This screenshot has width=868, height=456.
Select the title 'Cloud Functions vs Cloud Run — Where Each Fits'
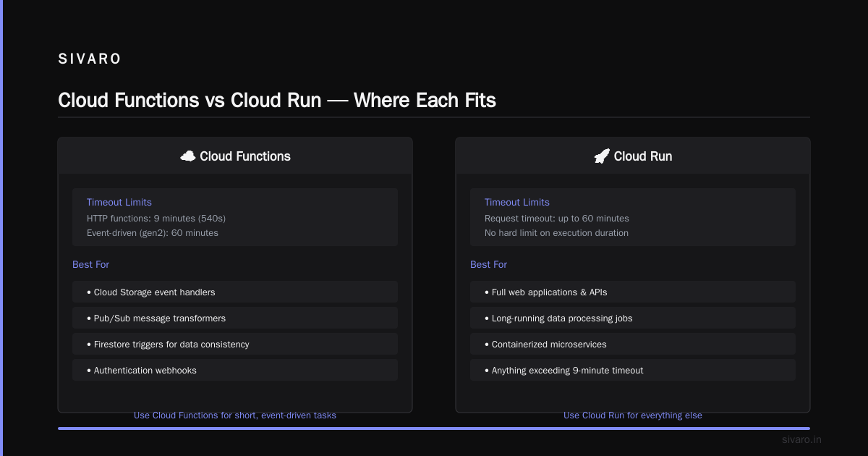click(x=277, y=100)
